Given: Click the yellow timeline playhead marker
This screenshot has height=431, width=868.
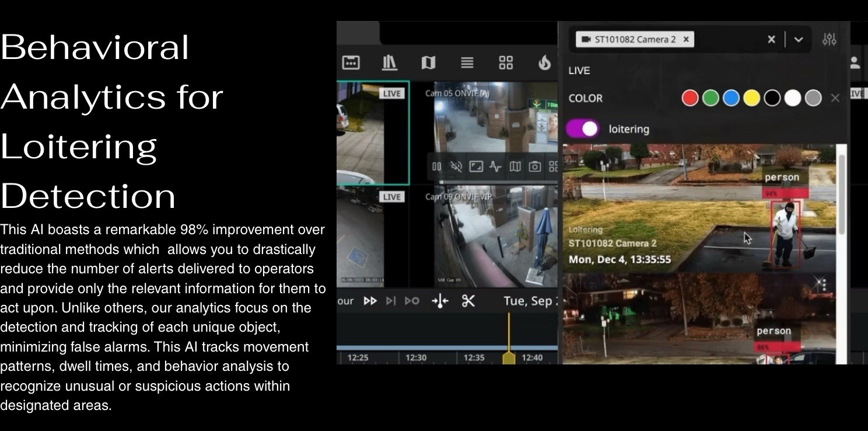Looking at the screenshot, I should pyautogui.click(x=509, y=356).
